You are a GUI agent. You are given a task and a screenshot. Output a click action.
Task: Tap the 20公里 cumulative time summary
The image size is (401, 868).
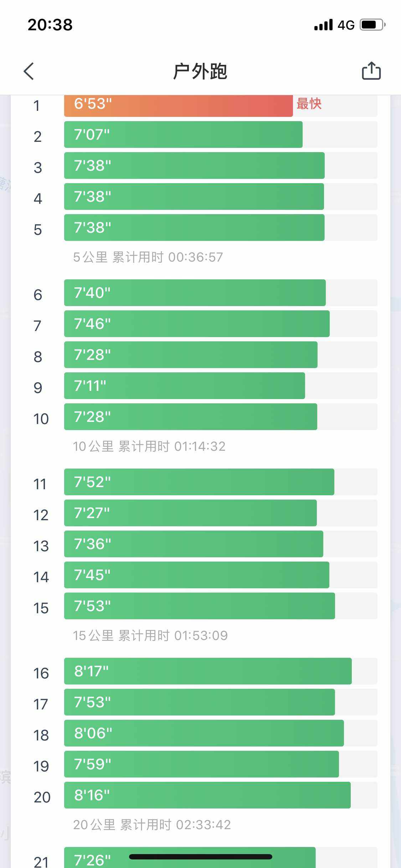coord(152,825)
